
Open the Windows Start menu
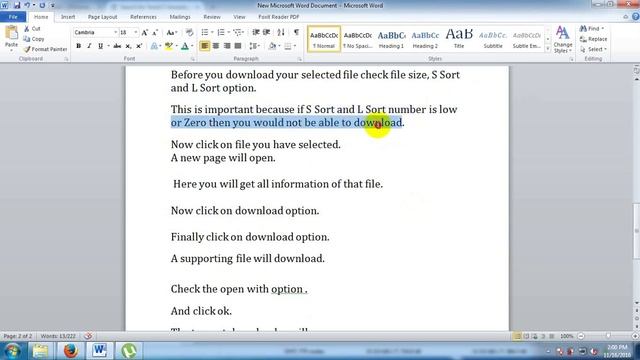(12, 351)
